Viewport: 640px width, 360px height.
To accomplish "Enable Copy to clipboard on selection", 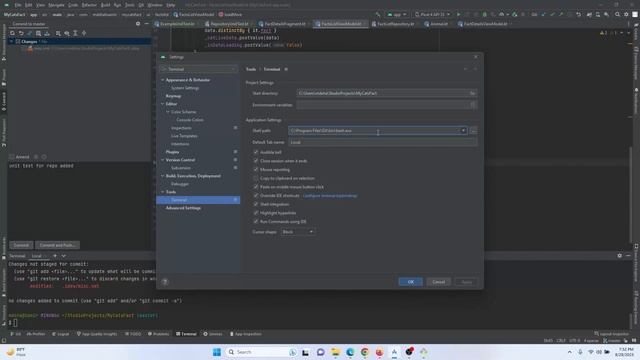I will (256, 178).
